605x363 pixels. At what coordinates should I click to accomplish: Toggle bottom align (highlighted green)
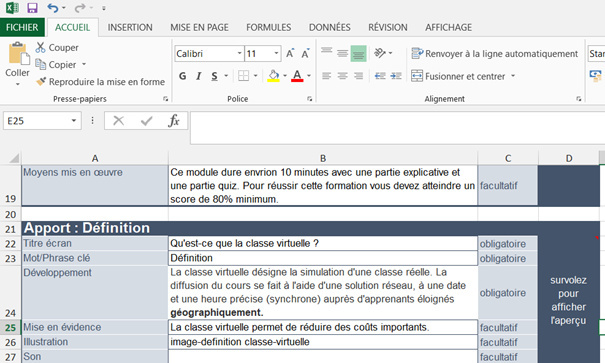coord(358,54)
